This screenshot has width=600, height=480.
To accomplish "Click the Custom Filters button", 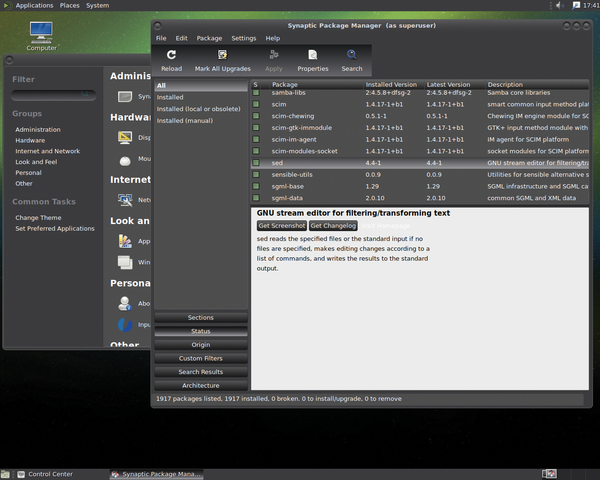I will coord(201,358).
